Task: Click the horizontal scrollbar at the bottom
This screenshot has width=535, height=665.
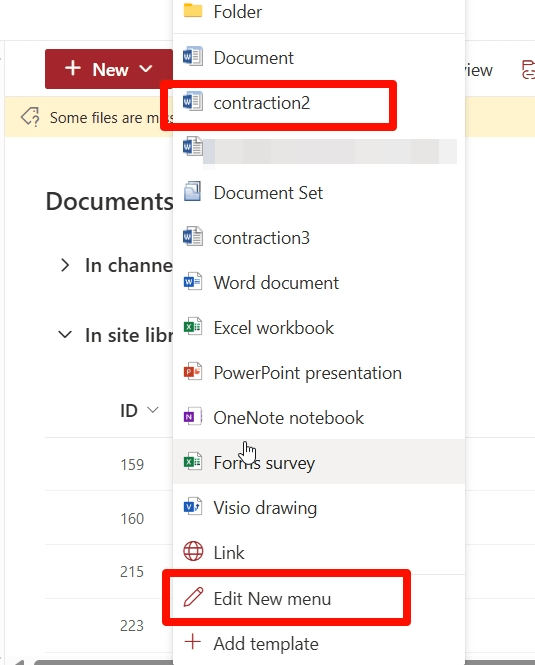Action: pos(102,662)
